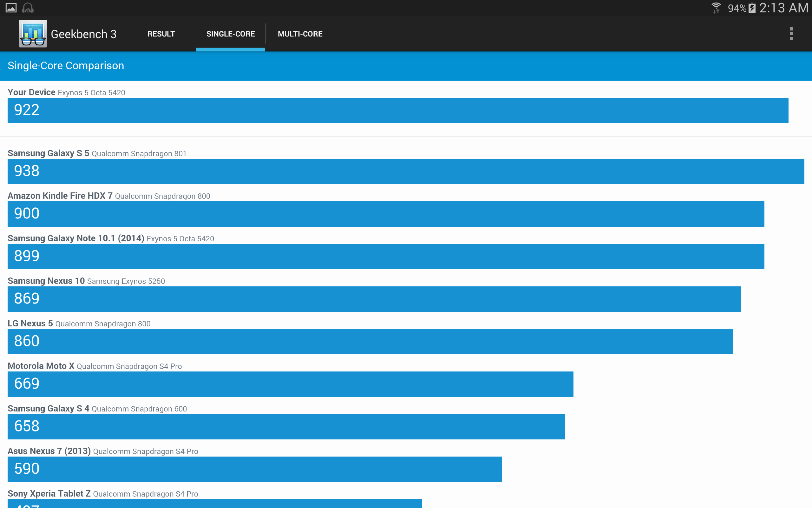Image resolution: width=812 pixels, height=508 pixels.
Task: Select the 938 score bar
Action: tap(406, 171)
